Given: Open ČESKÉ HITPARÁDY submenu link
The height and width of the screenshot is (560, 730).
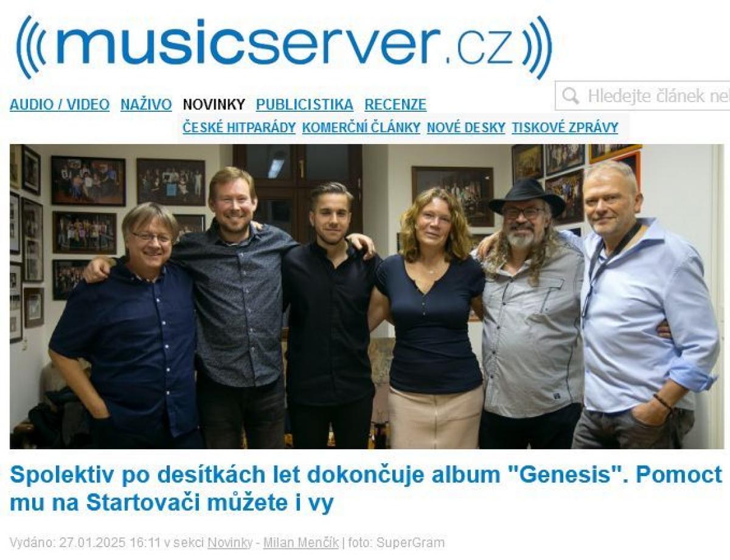Looking at the screenshot, I should pos(239,128).
